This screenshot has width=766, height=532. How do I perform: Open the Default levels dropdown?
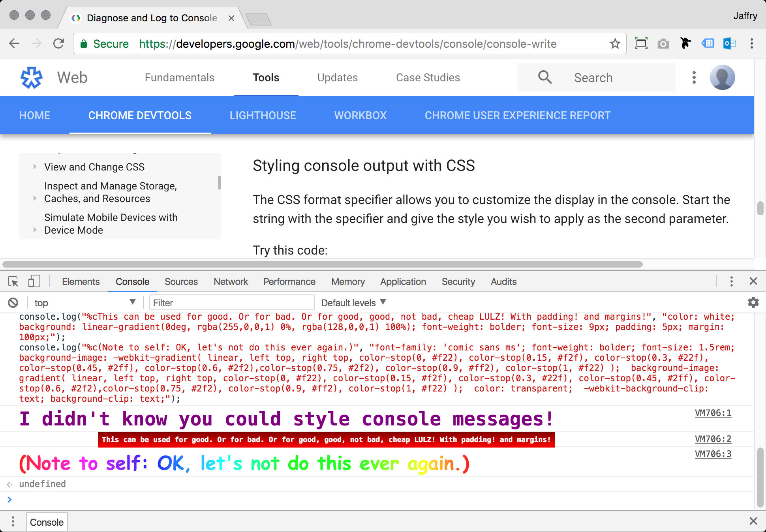[354, 302]
